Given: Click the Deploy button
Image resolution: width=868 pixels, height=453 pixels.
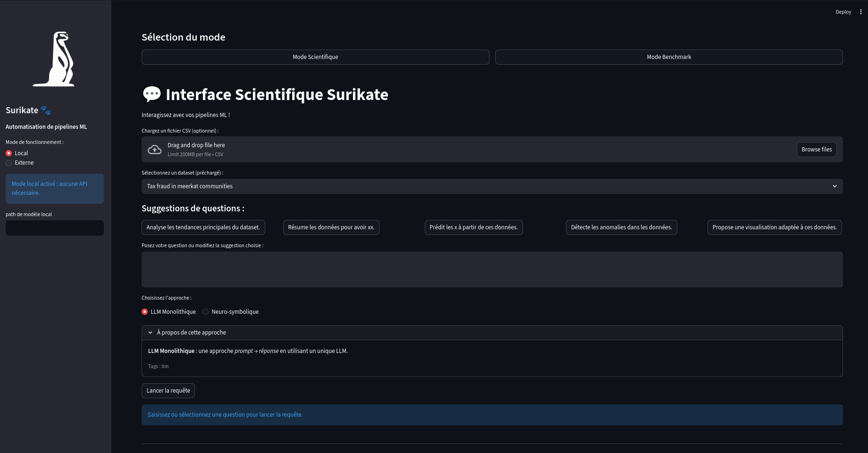Looking at the screenshot, I should 843,12.
